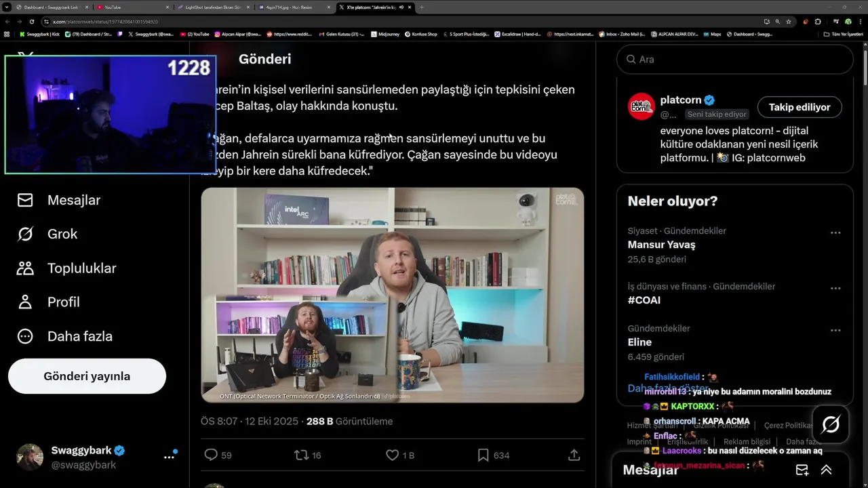Like the post using the heart icon
Image resolution: width=868 pixels, height=488 pixels.
point(399,455)
